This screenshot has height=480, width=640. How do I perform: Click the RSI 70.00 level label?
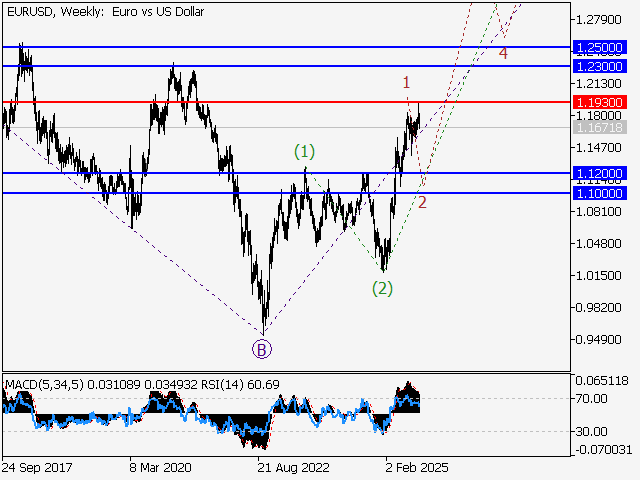click(591, 399)
